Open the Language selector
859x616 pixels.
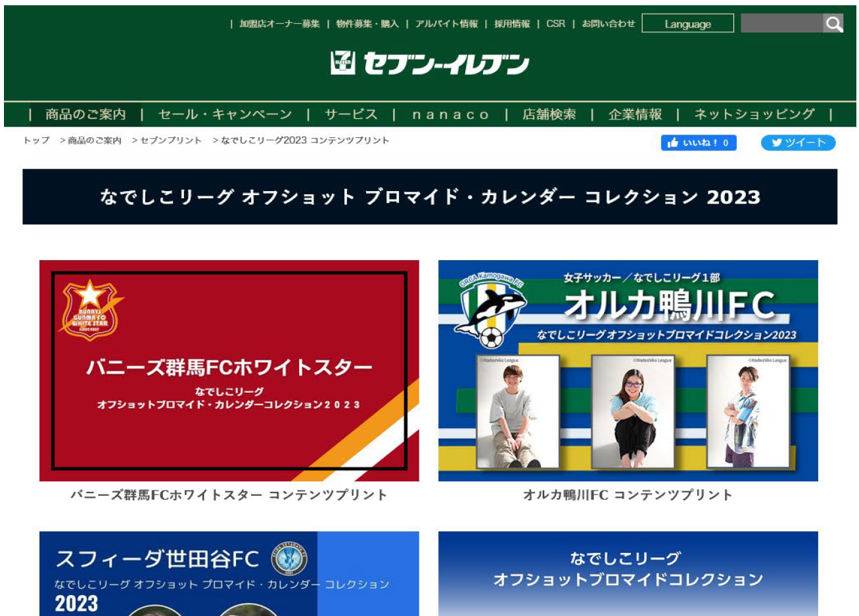tap(687, 24)
